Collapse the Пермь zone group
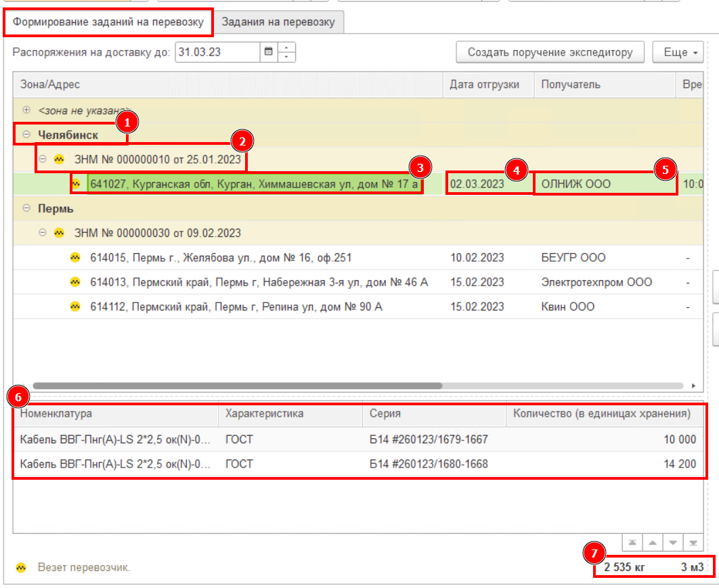Screen dimensions: 719x588 tap(26, 208)
